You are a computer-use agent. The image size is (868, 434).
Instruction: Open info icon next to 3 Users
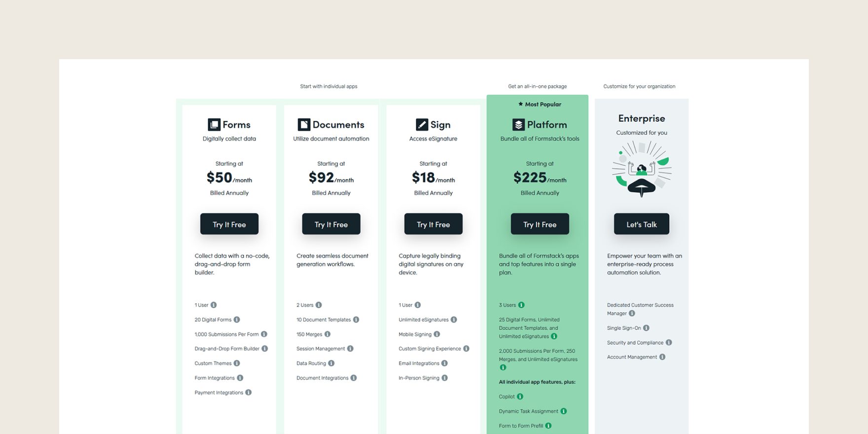(x=521, y=305)
